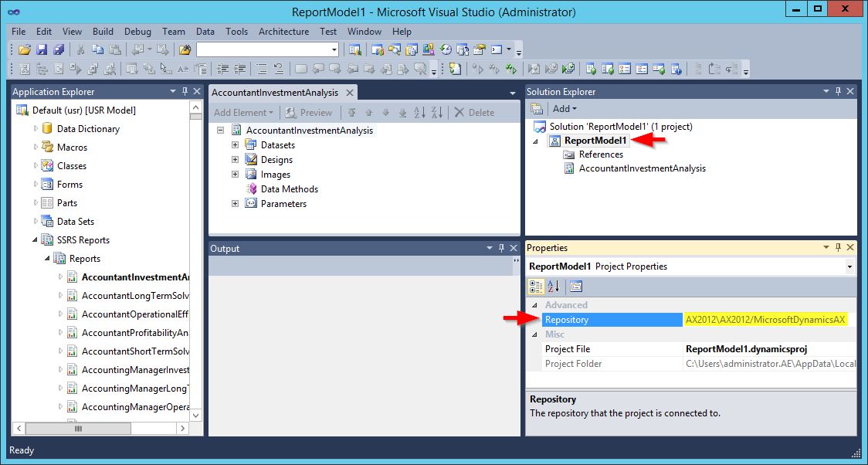
Task: Click the Application Explorer scroll down arrow
Action: (x=196, y=414)
